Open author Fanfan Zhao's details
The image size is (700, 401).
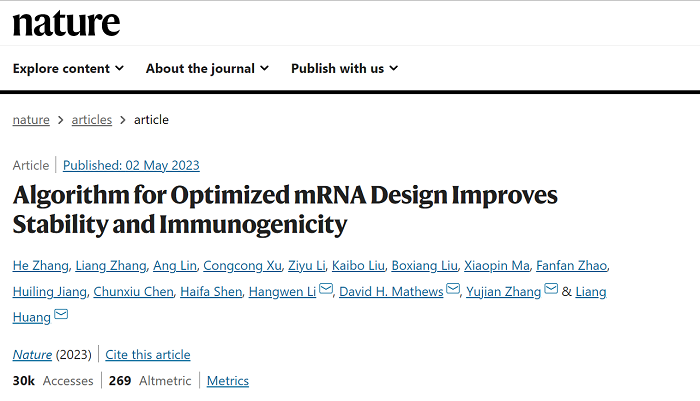point(571,265)
